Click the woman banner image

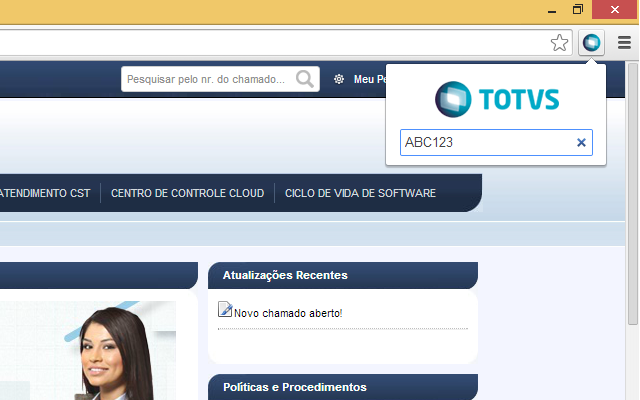coord(88,351)
